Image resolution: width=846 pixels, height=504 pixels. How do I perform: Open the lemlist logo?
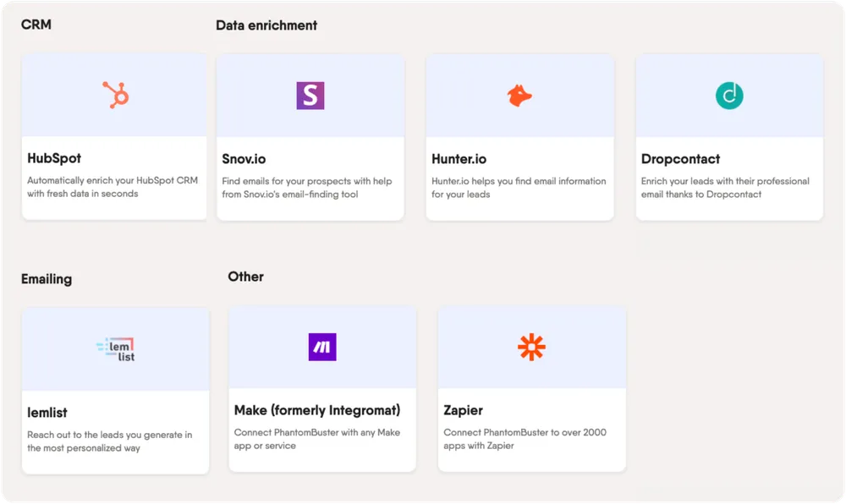click(116, 349)
